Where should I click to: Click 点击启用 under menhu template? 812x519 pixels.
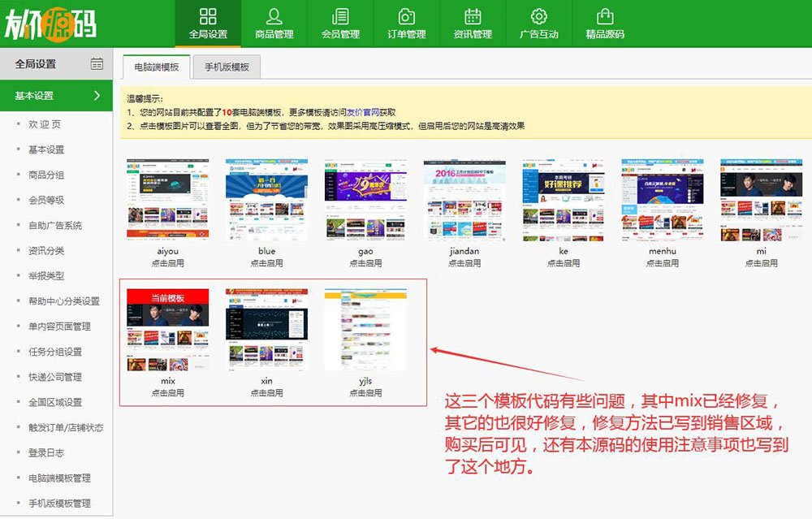(663, 263)
